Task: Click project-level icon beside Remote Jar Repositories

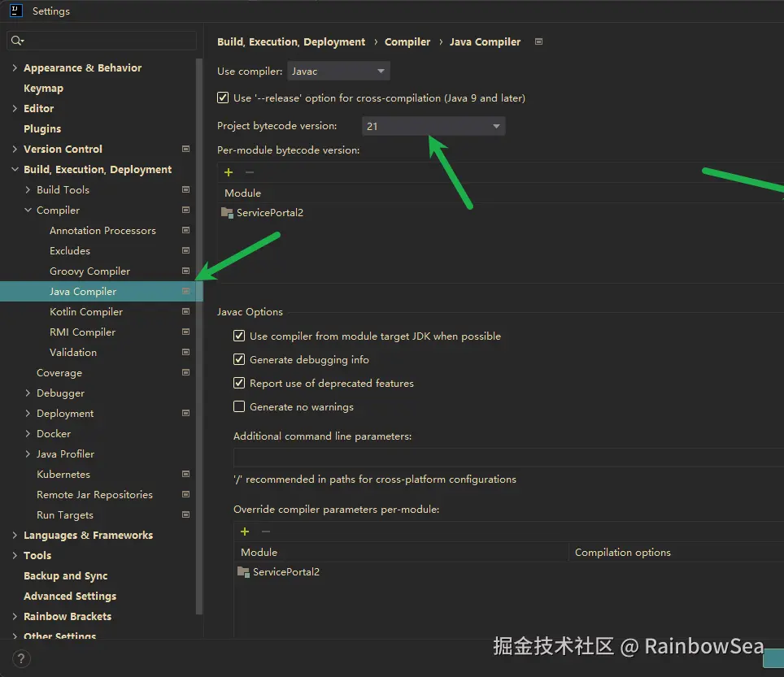Action: (x=185, y=494)
